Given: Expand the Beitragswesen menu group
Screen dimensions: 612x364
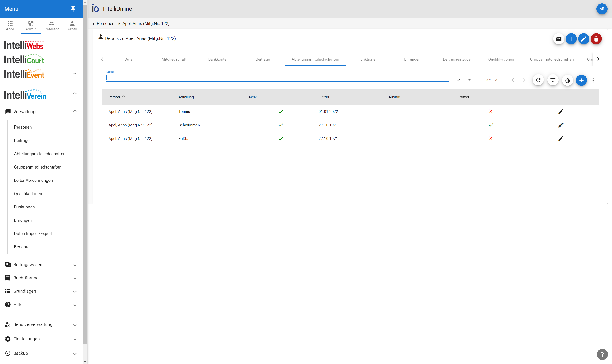Looking at the screenshot, I should (x=75, y=265).
